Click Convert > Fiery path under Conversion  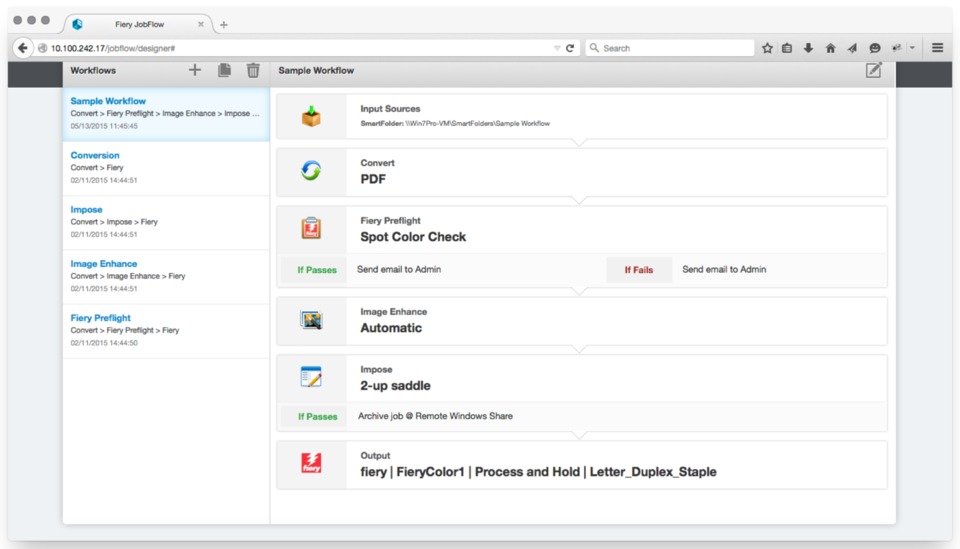point(97,168)
